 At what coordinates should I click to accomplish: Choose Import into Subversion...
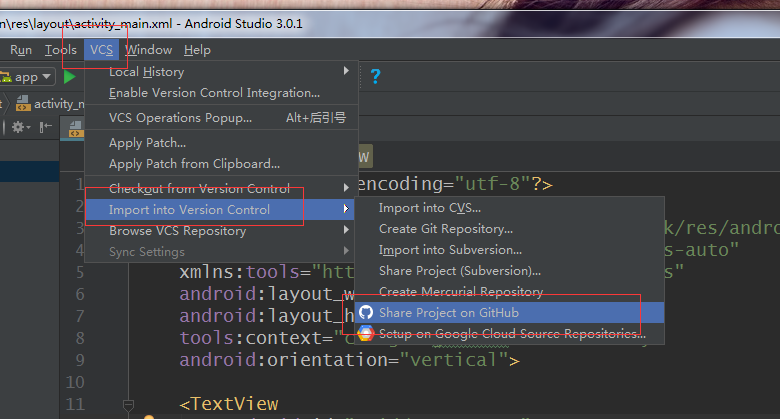click(509, 250)
